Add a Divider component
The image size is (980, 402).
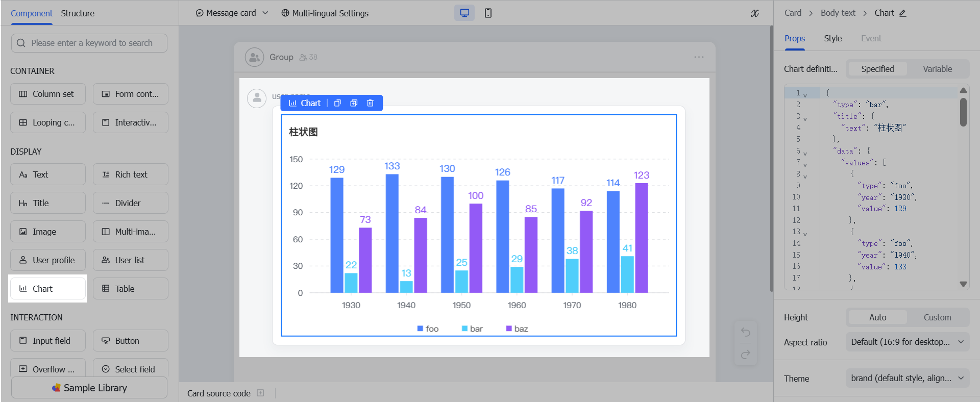131,203
